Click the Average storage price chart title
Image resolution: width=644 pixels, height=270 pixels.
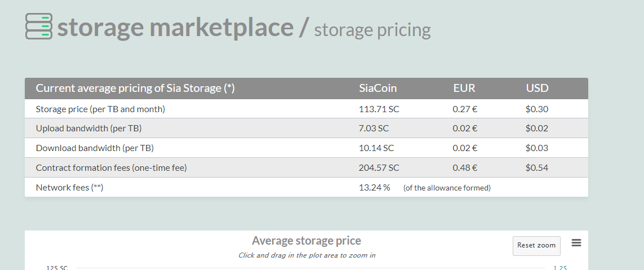coord(306,241)
